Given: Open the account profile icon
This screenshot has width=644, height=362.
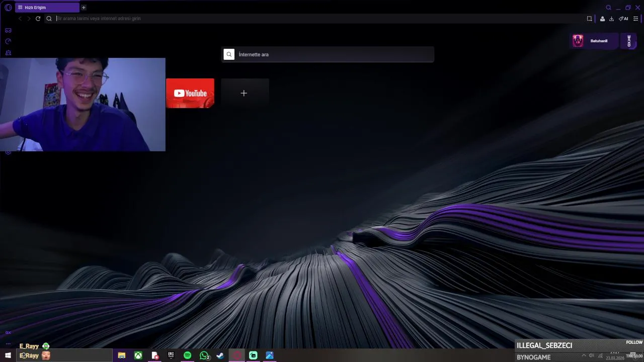Looking at the screenshot, I should (x=602, y=19).
